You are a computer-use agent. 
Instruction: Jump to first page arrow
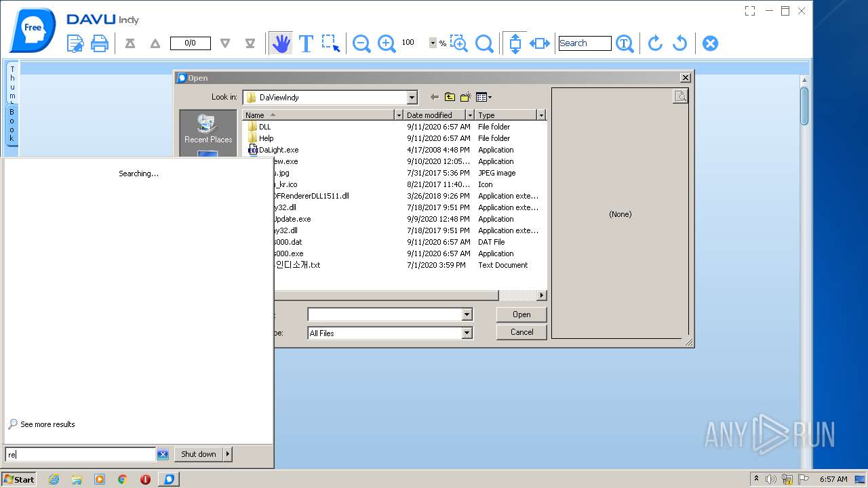130,43
